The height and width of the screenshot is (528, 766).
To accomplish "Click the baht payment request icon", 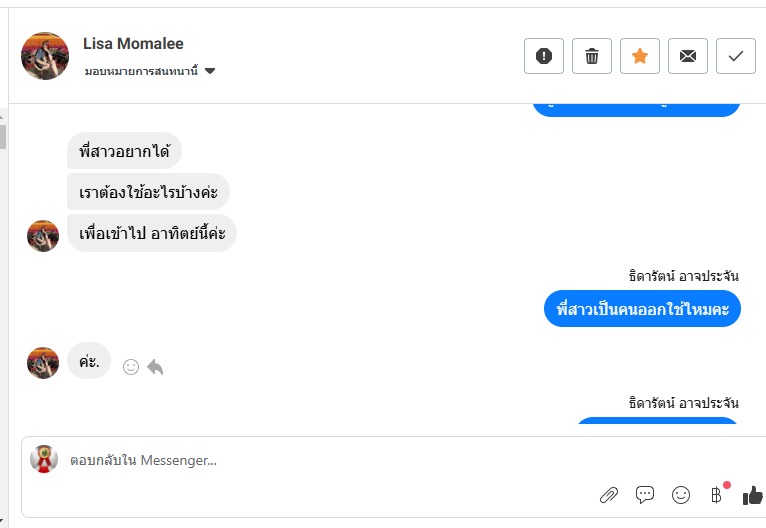I will (716, 494).
